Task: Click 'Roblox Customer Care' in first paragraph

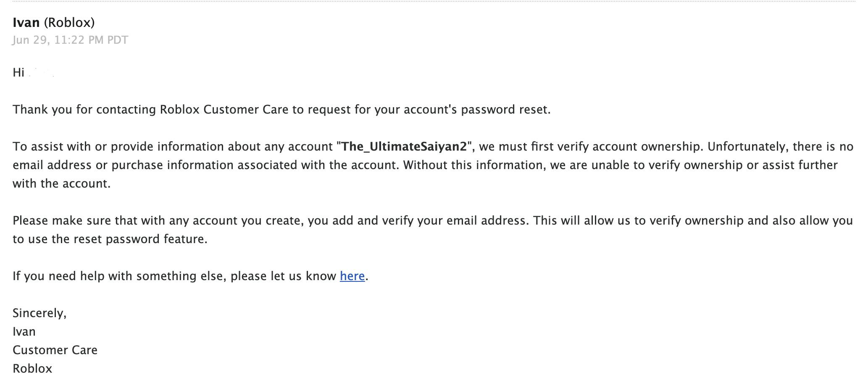Action: click(224, 109)
